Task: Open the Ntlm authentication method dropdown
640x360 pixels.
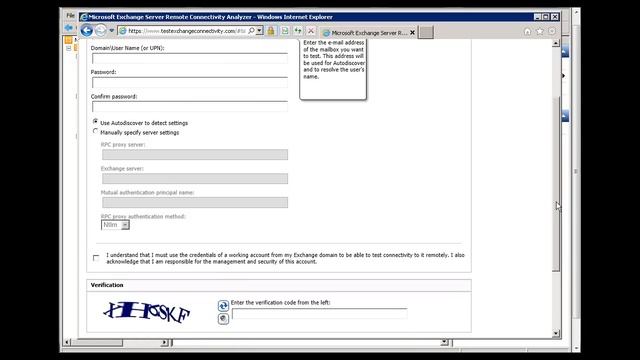Action: 115,225
